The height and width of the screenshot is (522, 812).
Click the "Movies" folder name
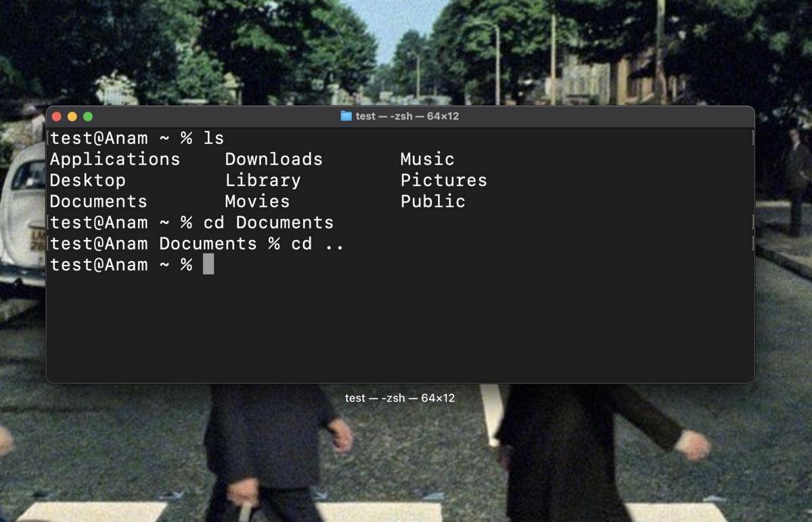[x=257, y=201]
